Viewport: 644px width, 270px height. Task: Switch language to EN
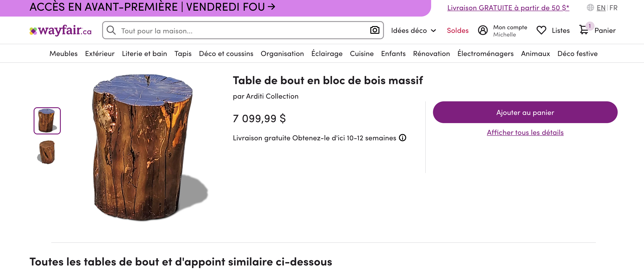click(601, 8)
